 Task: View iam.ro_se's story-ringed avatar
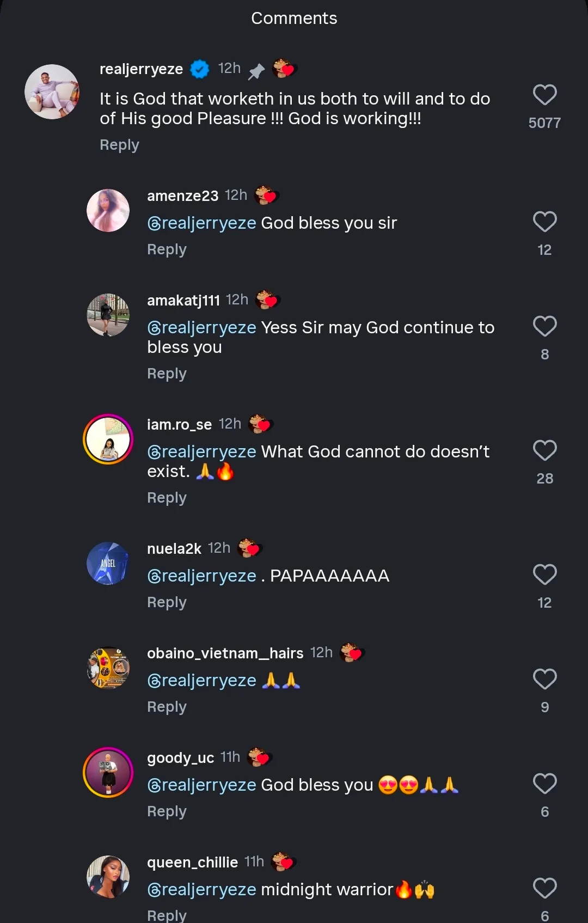108,439
